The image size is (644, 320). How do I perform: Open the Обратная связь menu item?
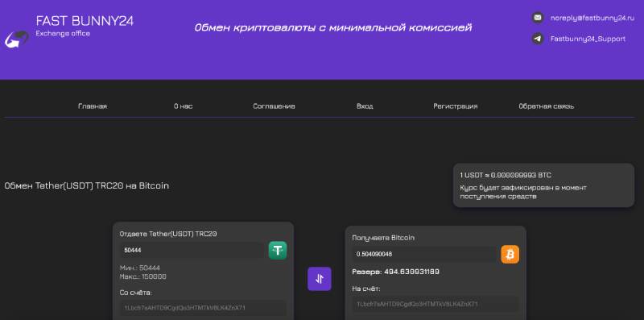pyautogui.click(x=547, y=106)
